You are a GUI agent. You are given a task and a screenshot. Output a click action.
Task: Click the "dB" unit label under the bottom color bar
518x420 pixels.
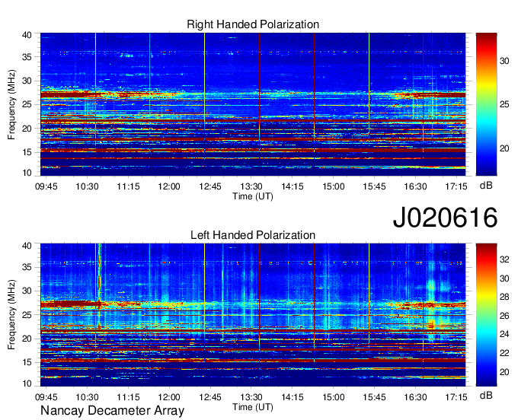click(486, 396)
